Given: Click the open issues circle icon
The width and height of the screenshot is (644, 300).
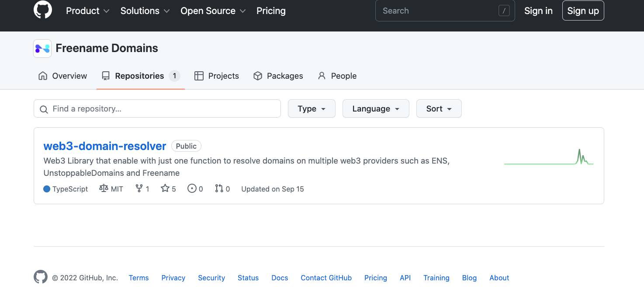Looking at the screenshot, I should click(x=192, y=188).
